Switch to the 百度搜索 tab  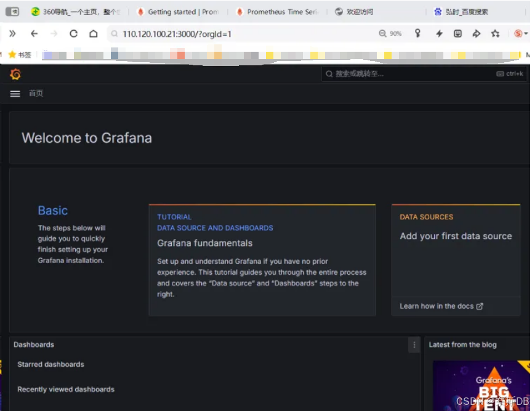461,12
